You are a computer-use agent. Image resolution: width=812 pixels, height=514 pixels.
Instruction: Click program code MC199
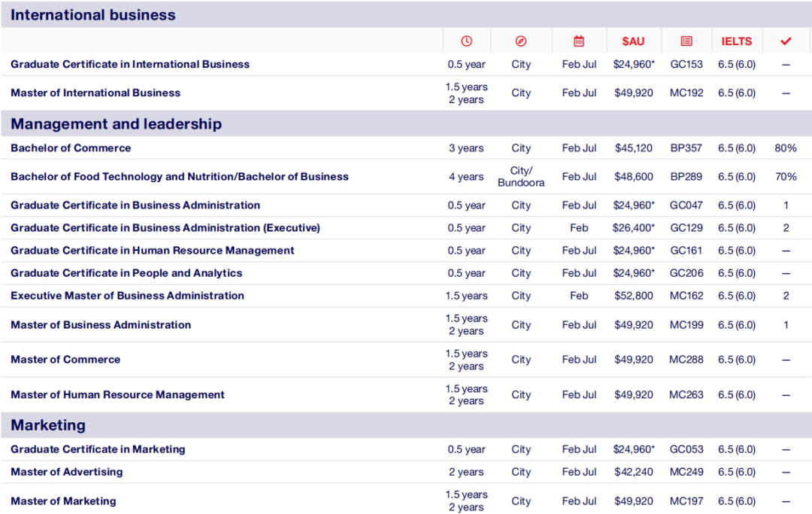686,325
